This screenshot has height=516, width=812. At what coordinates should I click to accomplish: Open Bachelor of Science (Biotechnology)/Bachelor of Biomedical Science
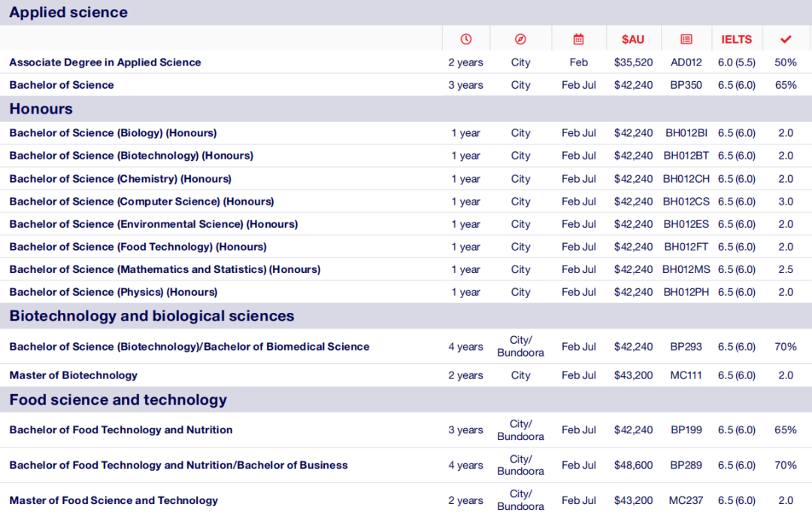189,347
